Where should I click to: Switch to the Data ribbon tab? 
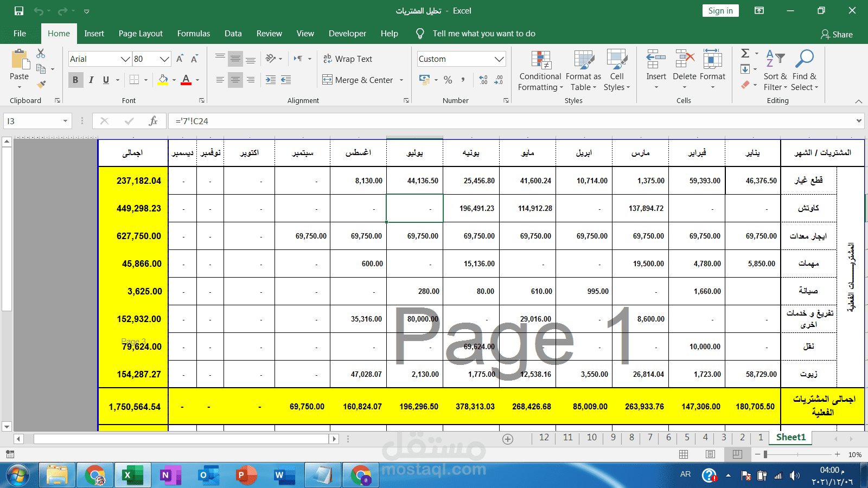click(x=233, y=34)
